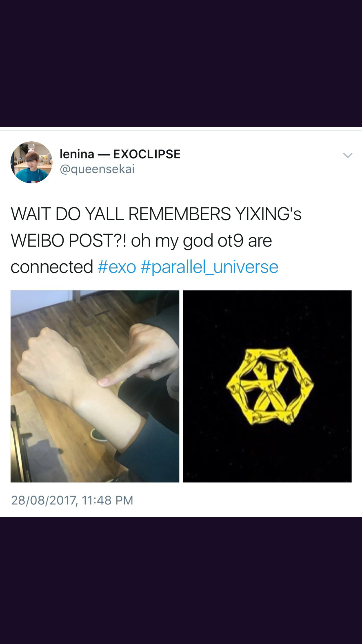View the yellow EXO logo image
The image size is (362, 644).
pos(267,386)
